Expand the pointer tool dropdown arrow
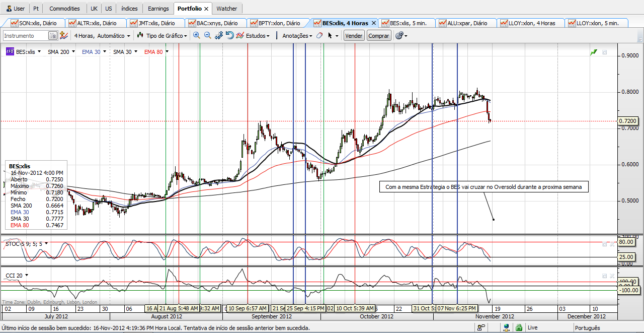Image resolution: width=644 pixels, height=333 pixels. click(x=337, y=36)
